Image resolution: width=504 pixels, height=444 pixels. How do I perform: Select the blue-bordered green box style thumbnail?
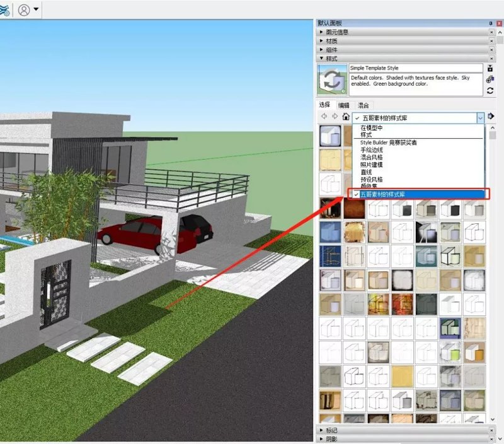(450, 328)
